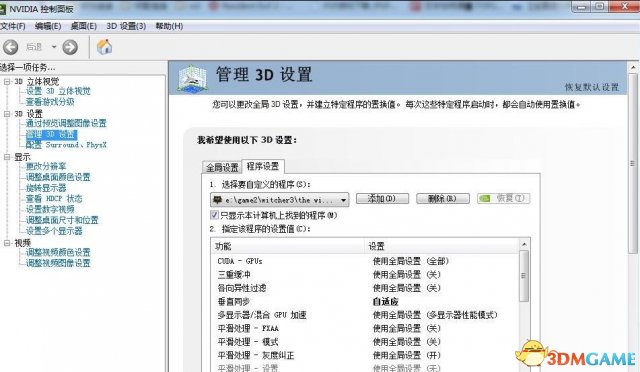Select the 平滑处理 - 灰度纠正 row
This screenshot has height=372, width=640.
[x=365, y=355]
